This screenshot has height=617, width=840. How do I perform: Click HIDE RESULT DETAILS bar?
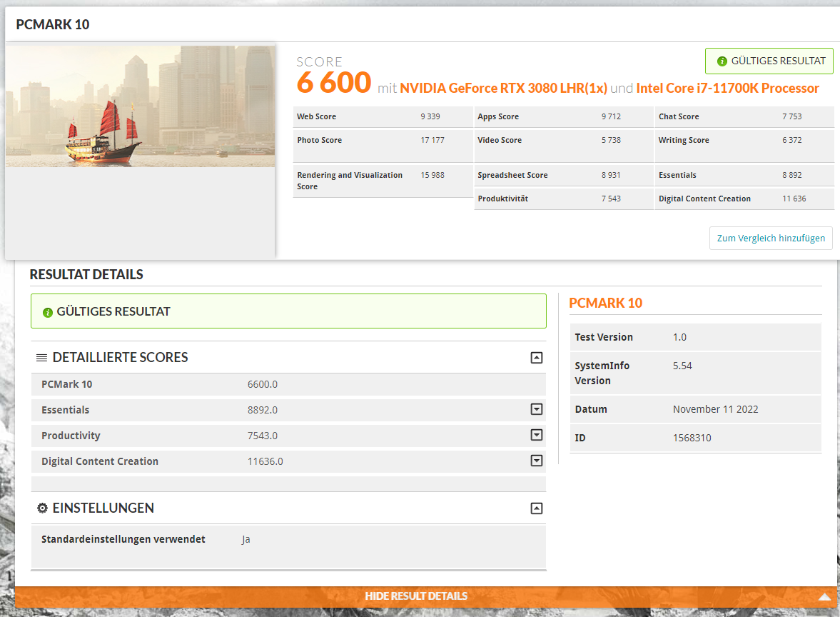(x=426, y=596)
